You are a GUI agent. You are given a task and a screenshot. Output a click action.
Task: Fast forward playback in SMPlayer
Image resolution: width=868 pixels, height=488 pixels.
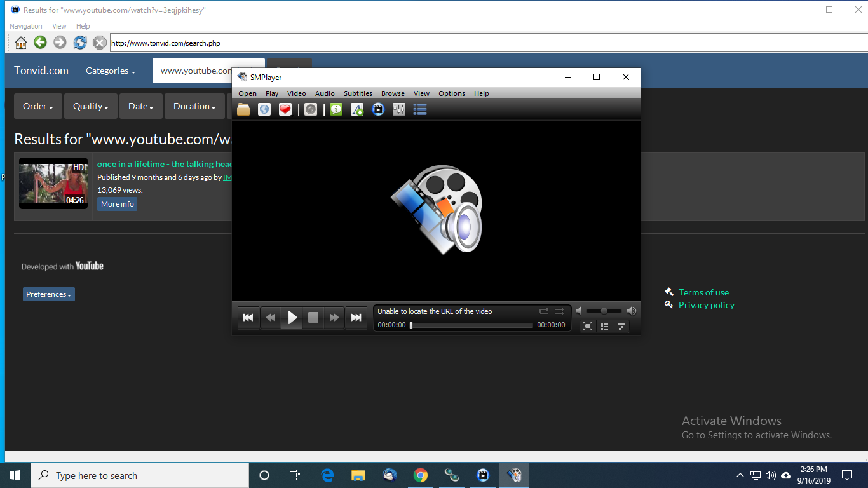pos(334,318)
